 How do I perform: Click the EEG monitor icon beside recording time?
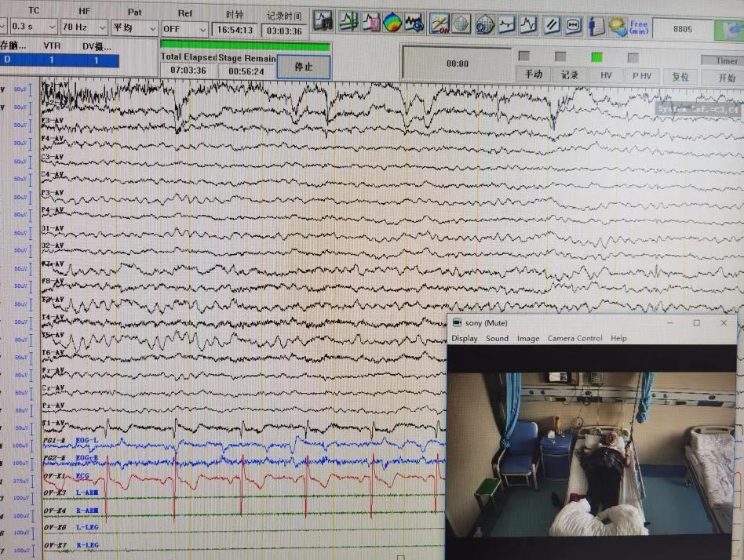[x=323, y=22]
